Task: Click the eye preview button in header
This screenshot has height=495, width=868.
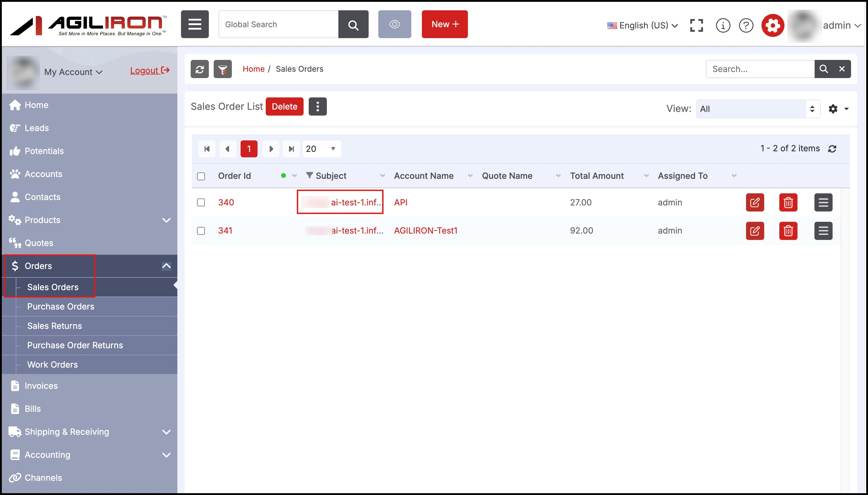Action: coord(394,24)
